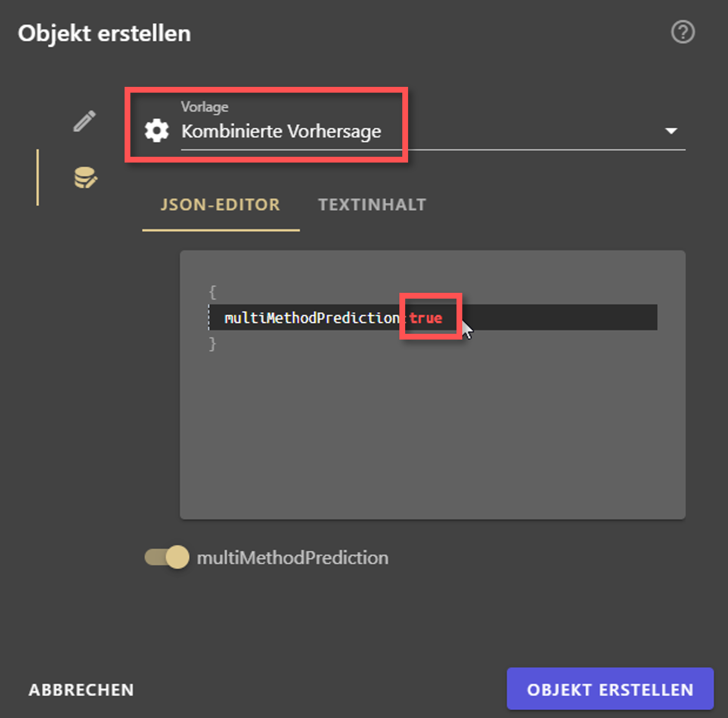The image size is (728, 718).
Task: Click the multiMethodPrediction key in JSON editor
Action: coord(312,318)
